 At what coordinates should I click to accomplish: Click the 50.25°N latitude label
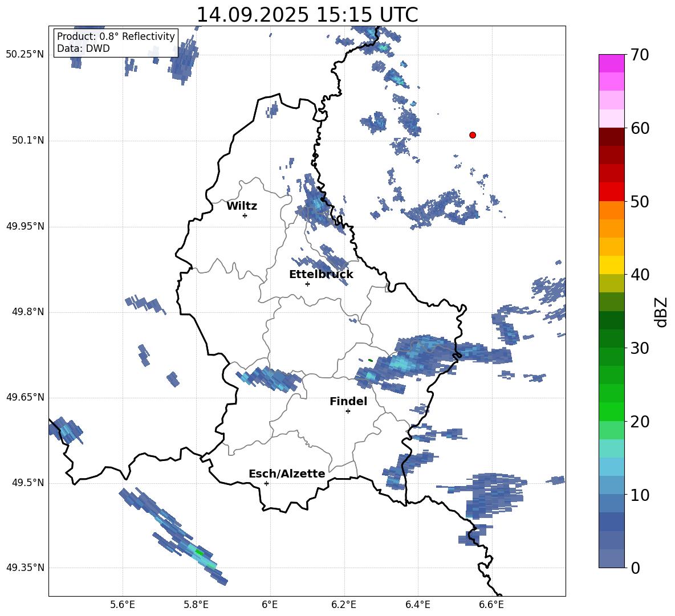coord(25,55)
